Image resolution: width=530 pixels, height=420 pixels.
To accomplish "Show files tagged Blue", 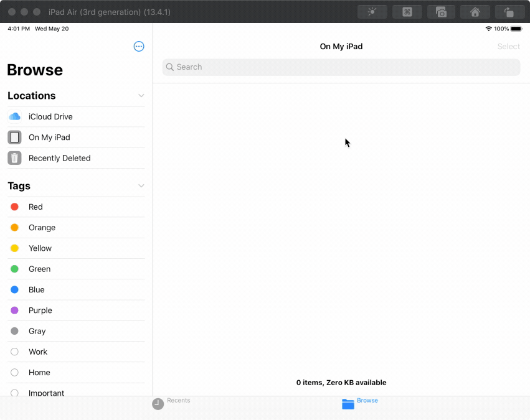I will click(76, 290).
